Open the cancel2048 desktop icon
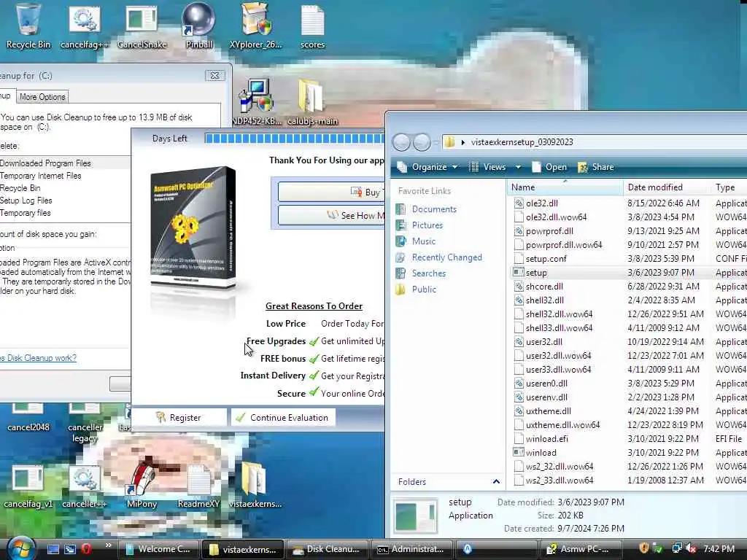 pos(28,419)
